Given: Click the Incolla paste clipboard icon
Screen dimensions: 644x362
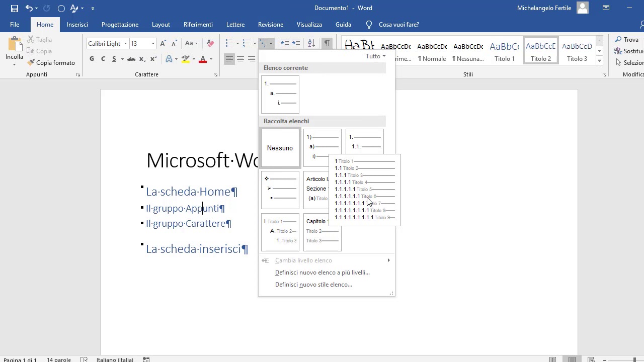Looking at the screenshot, I should point(14,45).
